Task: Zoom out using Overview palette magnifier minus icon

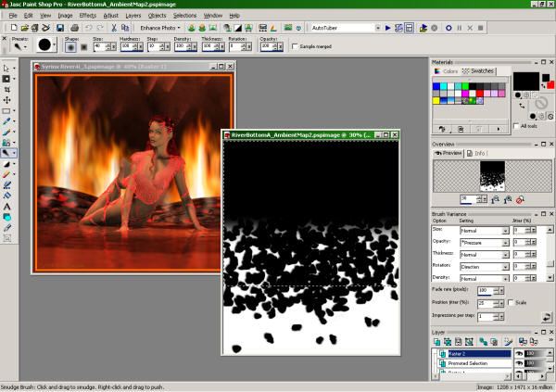Action: click(x=496, y=200)
